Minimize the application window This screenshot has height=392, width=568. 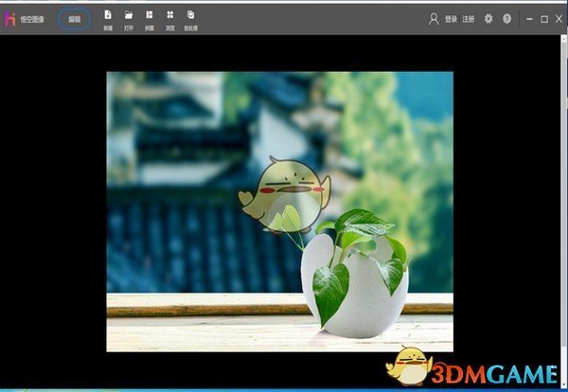tap(528, 19)
